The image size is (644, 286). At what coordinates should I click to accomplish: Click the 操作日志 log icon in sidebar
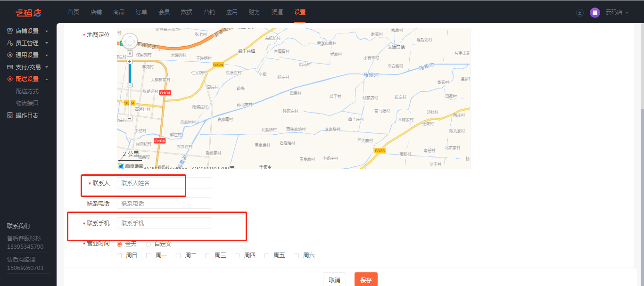pyautogui.click(x=10, y=115)
